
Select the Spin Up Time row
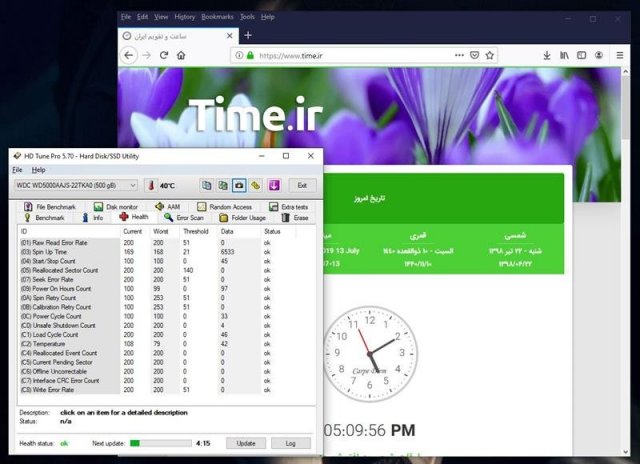pos(156,252)
